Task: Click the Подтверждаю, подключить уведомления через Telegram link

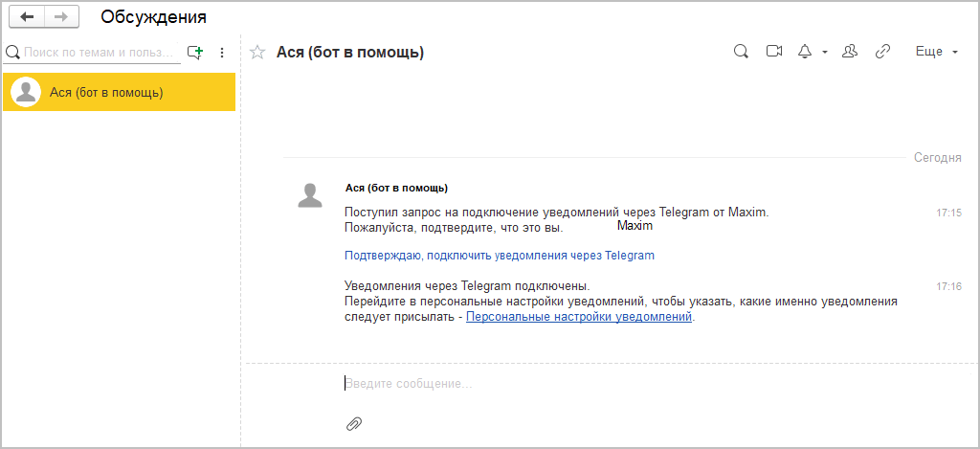Action: point(499,256)
